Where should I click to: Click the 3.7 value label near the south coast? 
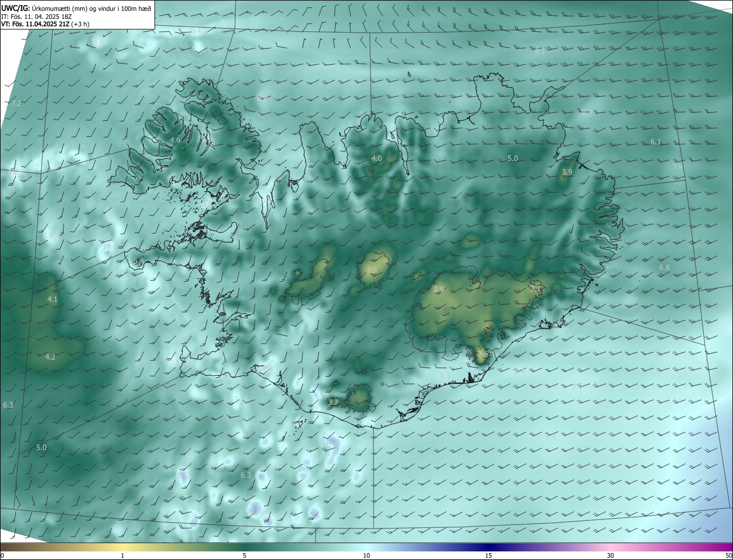click(x=333, y=402)
